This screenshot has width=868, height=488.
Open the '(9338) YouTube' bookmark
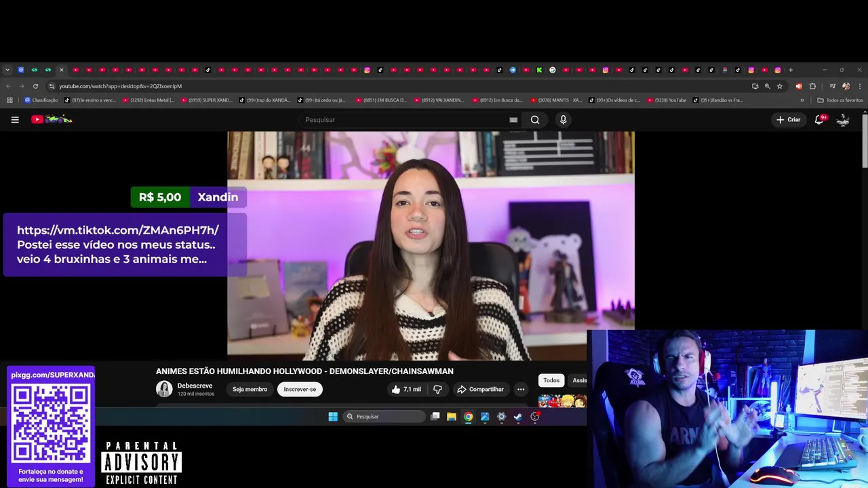point(667,100)
